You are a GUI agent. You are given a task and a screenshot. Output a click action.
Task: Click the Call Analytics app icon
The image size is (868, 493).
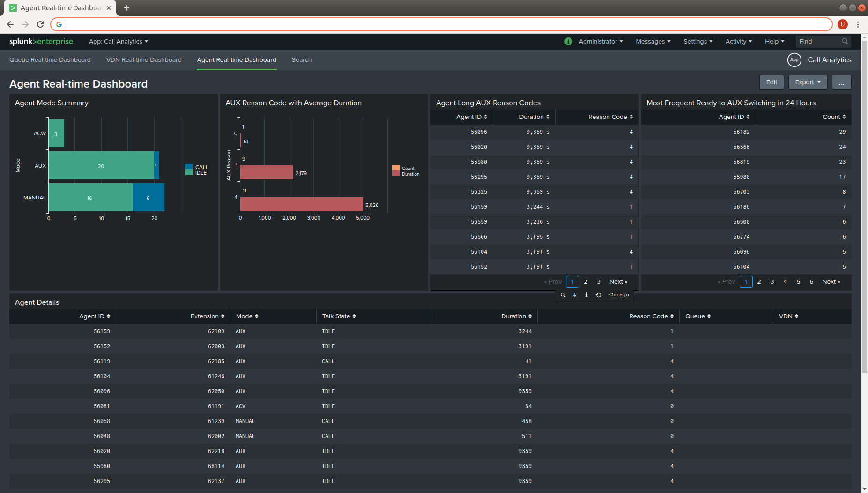click(x=794, y=60)
